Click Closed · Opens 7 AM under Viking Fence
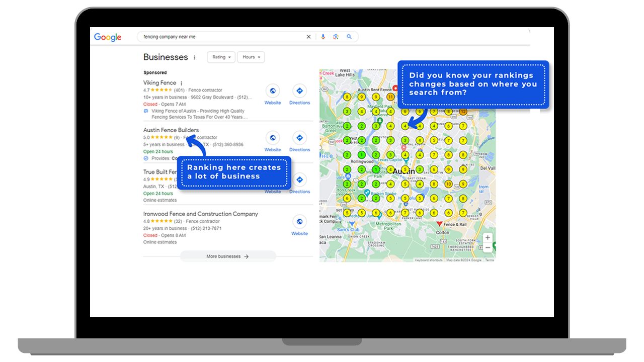 tap(165, 105)
